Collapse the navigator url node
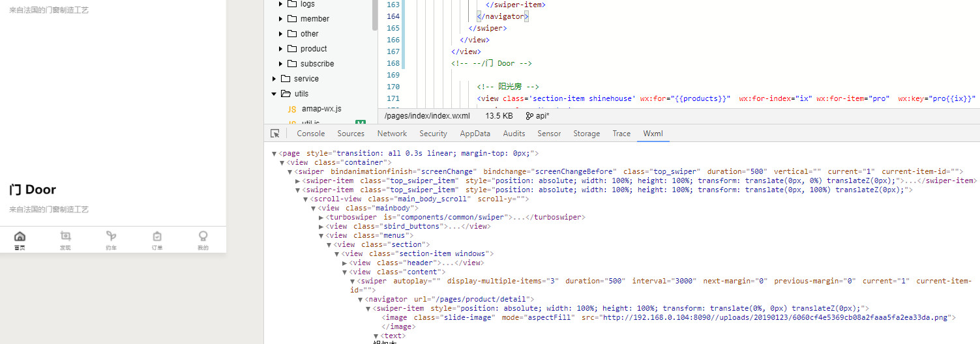Image resolution: width=980 pixels, height=344 pixels. tap(361, 300)
